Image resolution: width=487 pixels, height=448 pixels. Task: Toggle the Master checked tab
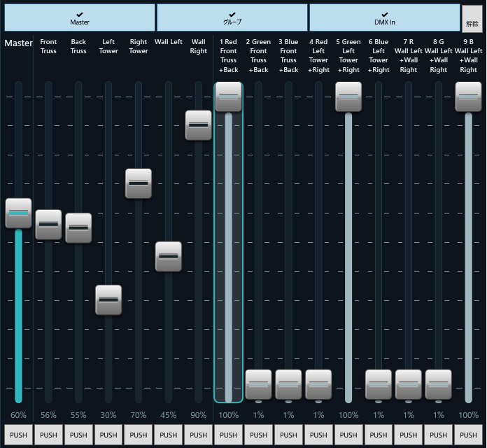(80, 17)
